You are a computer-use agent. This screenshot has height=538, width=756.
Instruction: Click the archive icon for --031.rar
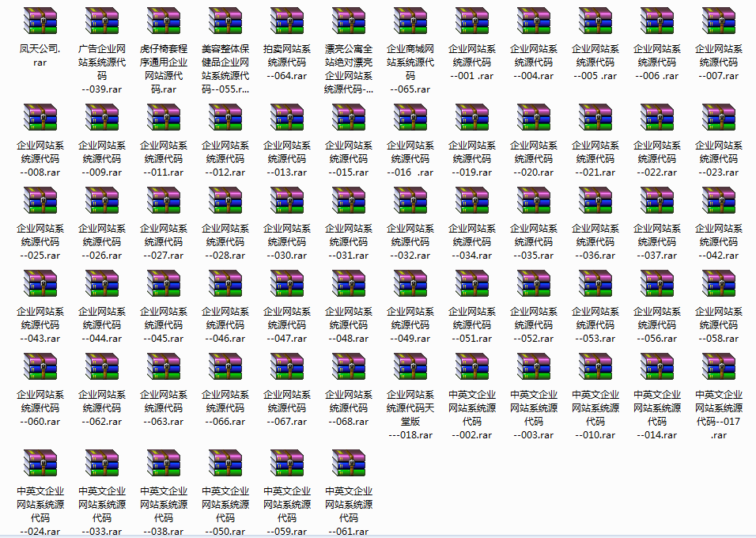pos(349,200)
